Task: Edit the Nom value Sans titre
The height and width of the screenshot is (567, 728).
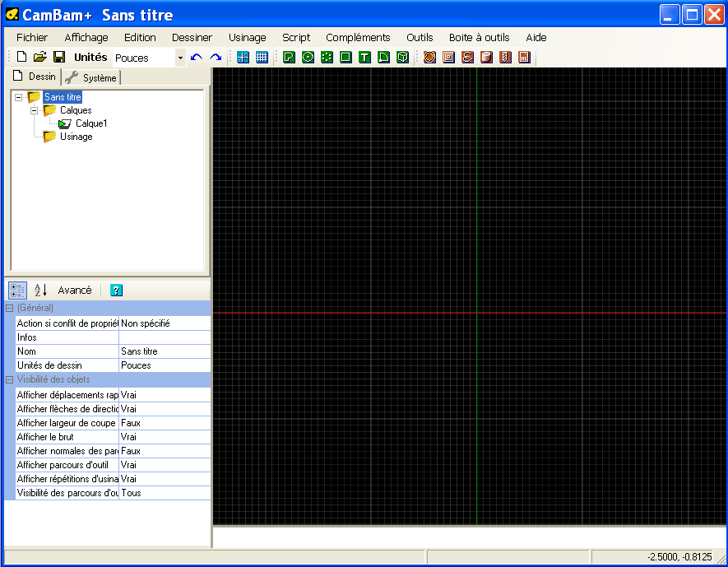Action: pyautogui.click(x=165, y=351)
